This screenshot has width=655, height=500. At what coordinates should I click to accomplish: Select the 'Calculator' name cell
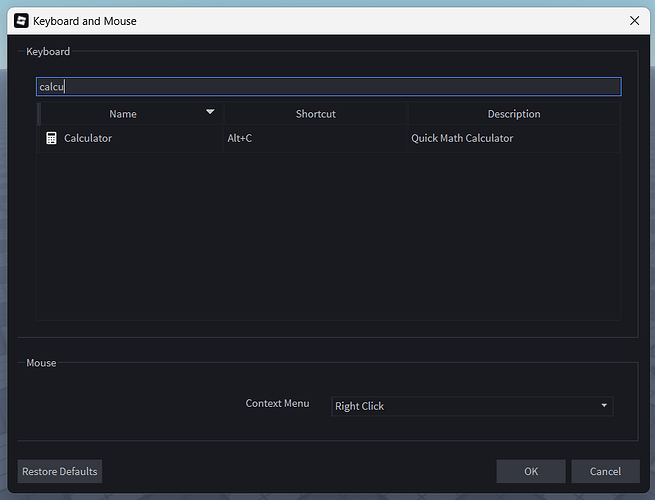pos(130,138)
